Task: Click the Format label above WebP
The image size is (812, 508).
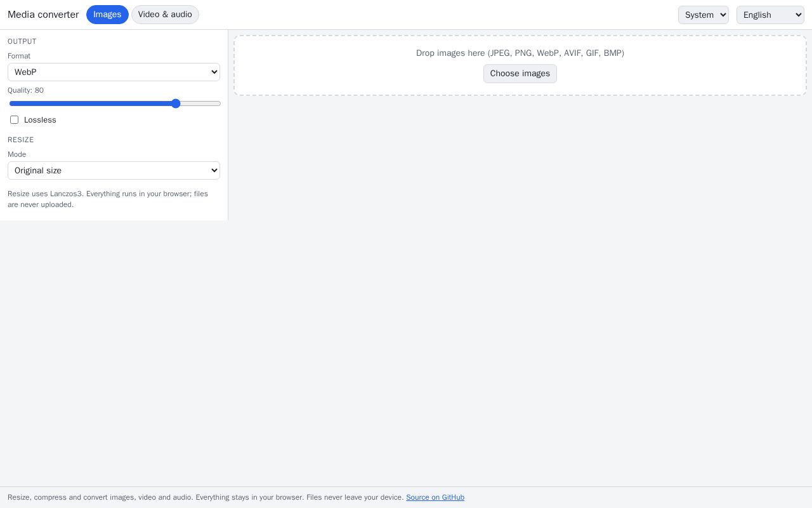Action: (x=19, y=56)
